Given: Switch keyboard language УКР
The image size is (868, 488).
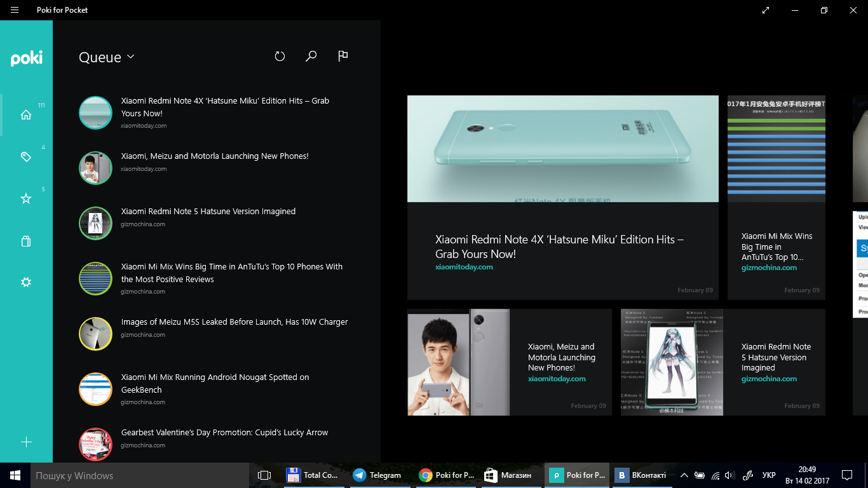Looking at the screenshot, I should click(x=769, y=475).
